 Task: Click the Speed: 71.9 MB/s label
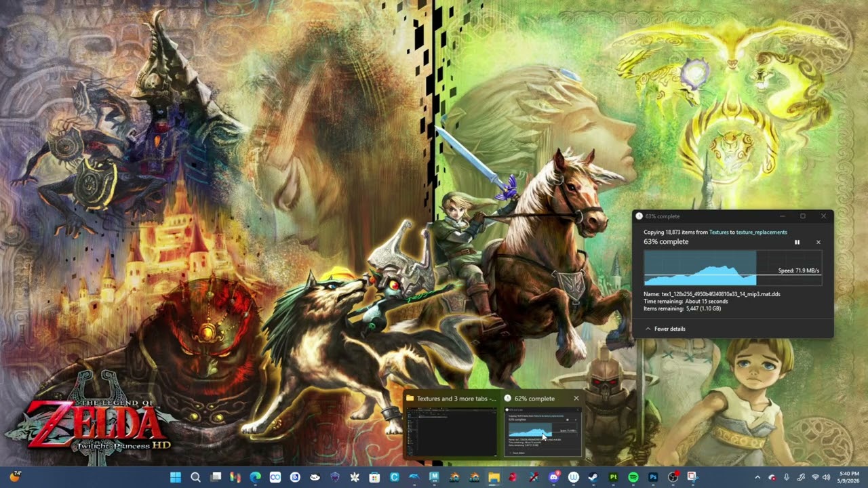tap(798, 270)
